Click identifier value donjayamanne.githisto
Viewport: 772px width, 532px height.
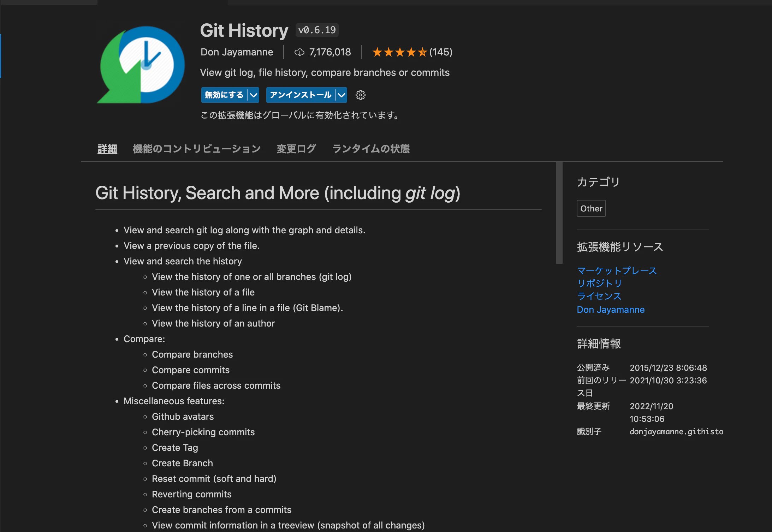pos(676,431)
